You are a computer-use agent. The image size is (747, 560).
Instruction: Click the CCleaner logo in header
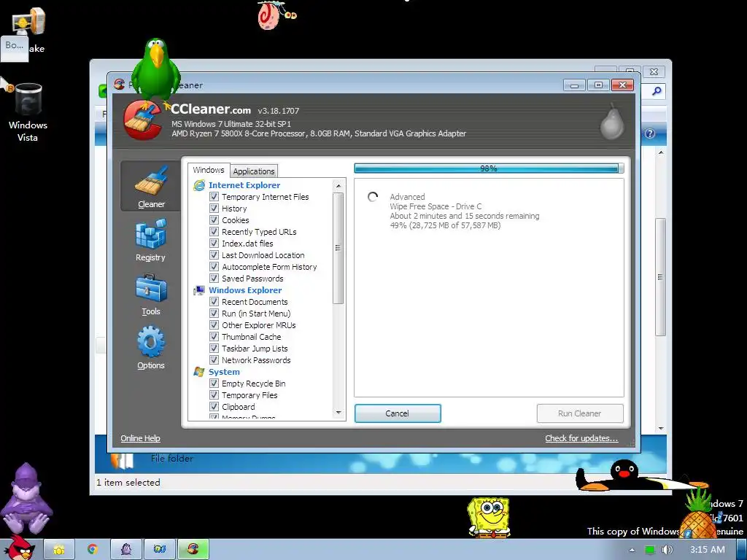click(x=142, y=120)
